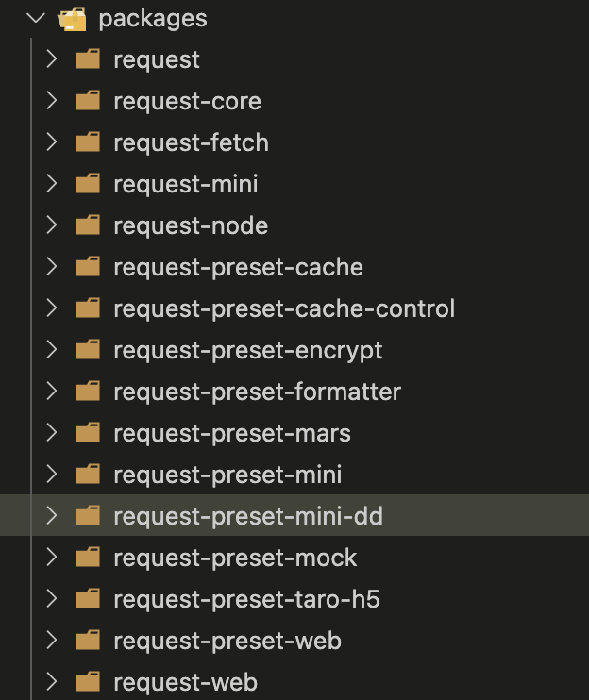589x700 pixels.
Task: Click the folder icon beside request-preset-mars
Action: 88,433
